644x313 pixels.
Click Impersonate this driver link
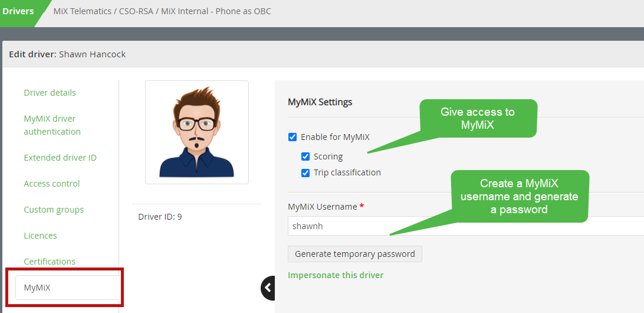336,275
